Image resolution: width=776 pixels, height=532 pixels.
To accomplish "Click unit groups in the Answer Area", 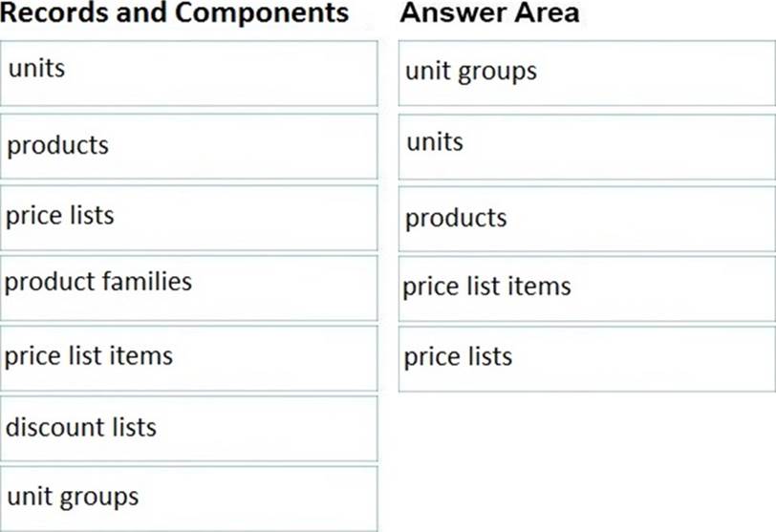I will coord(586,73).
